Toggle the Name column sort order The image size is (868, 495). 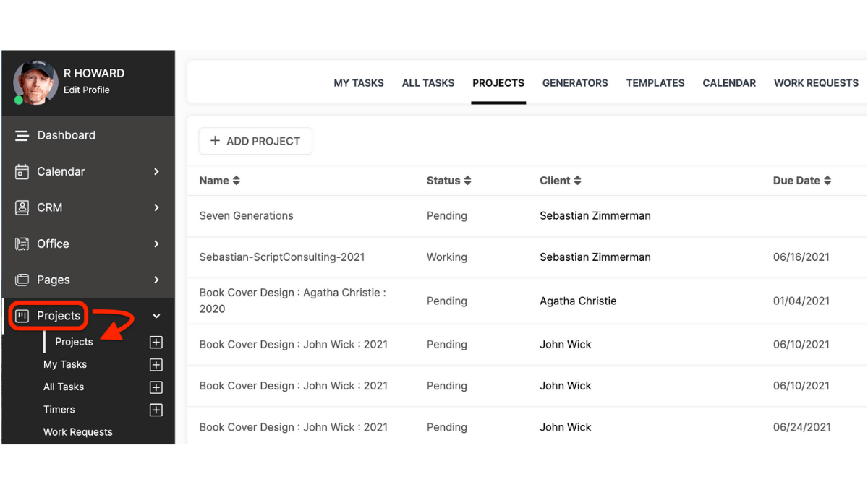pos(236,180)
